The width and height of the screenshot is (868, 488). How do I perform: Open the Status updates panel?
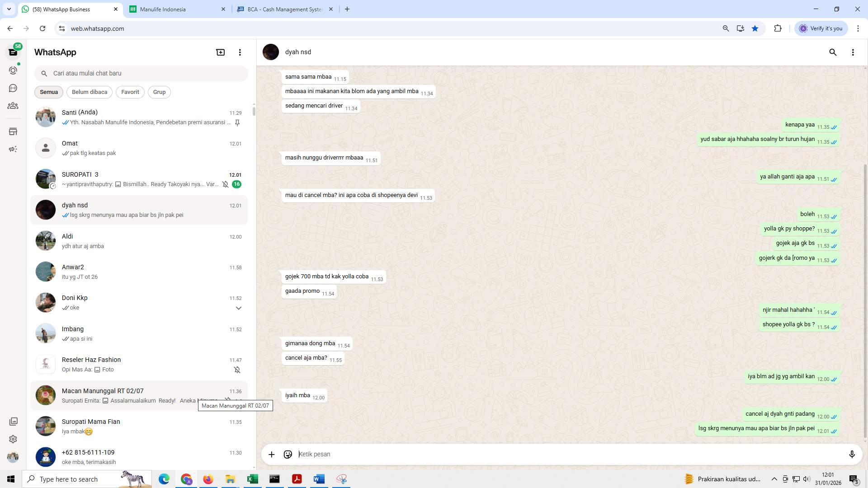(x=13, y=70)
